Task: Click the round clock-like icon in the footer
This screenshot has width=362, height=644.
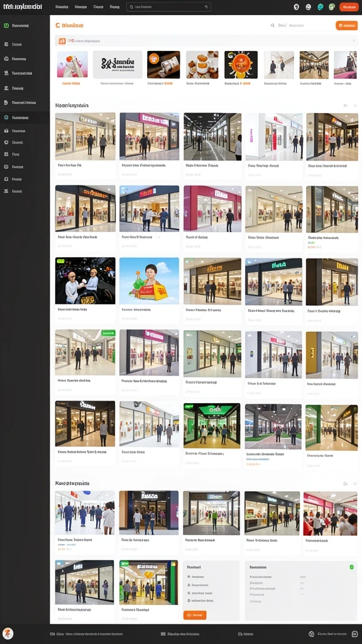Action: [311, 634]
